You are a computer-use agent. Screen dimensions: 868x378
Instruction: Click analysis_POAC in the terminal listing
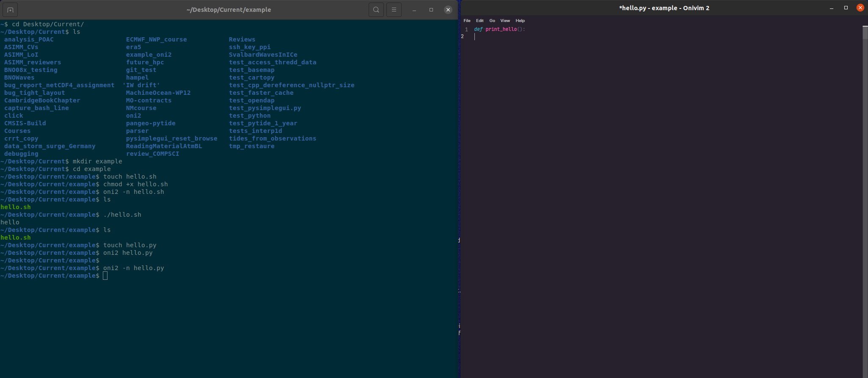pos(29,39)
